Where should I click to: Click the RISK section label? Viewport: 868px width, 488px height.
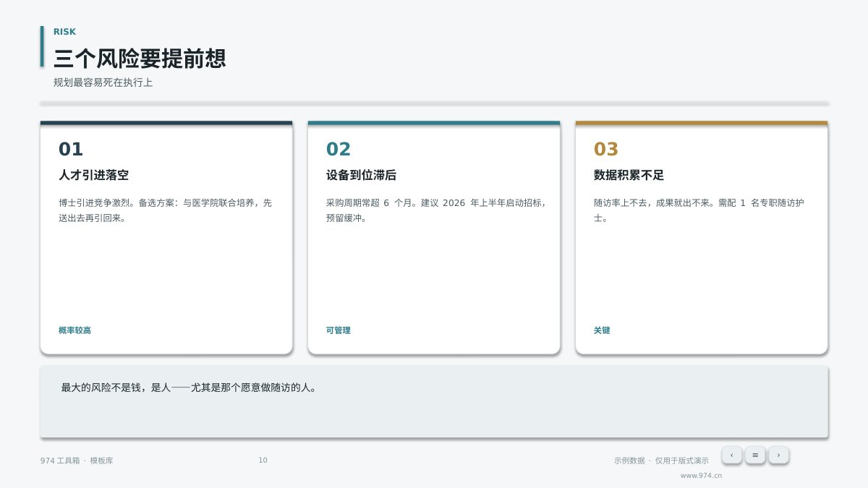pyautogui.click(x=64, y=32)
